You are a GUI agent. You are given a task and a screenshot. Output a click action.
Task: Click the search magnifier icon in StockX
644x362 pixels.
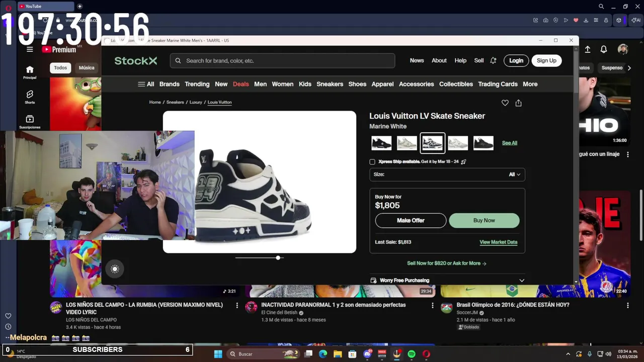[x=178, y=61]
